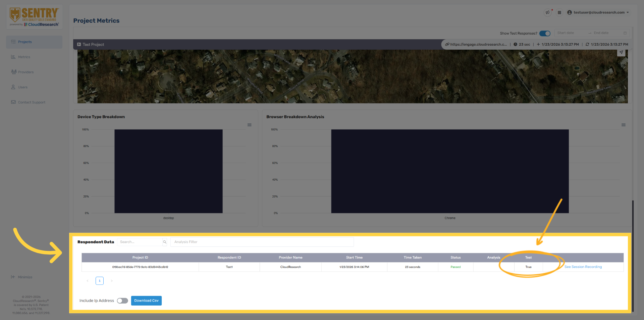Click the search magnifier in Respondent Data

click(164, 242)
